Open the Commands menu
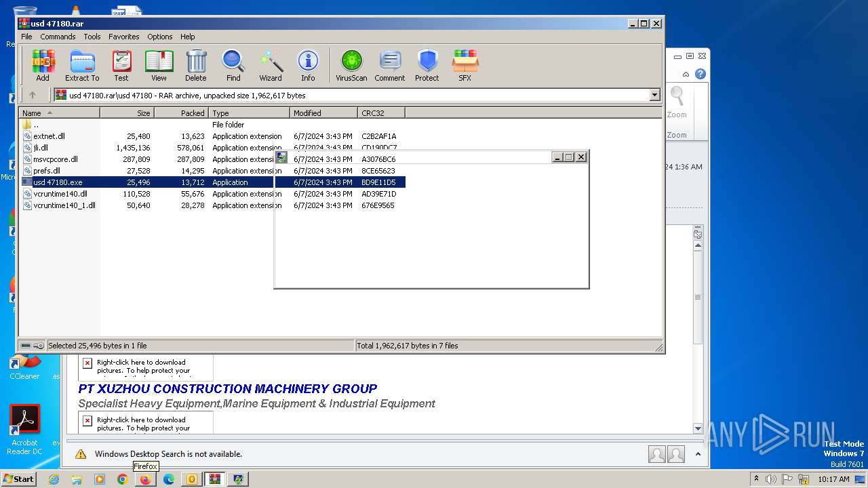 (x=58, y=37)
